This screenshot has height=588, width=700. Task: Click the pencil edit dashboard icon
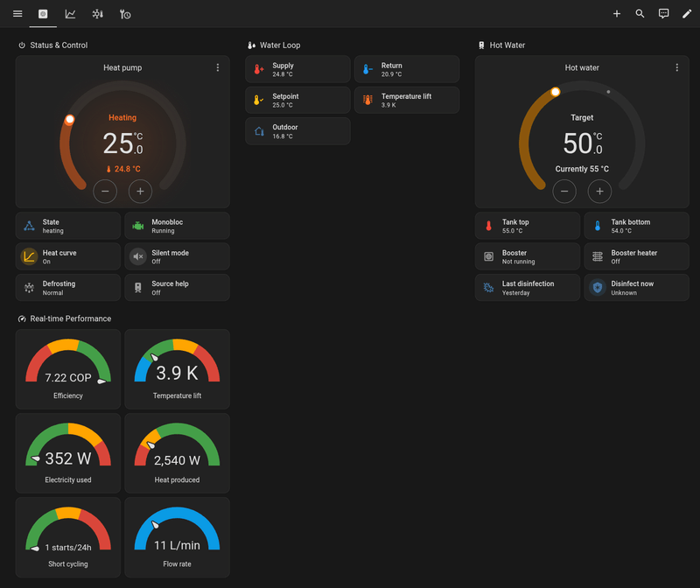(x=687, y=14)
